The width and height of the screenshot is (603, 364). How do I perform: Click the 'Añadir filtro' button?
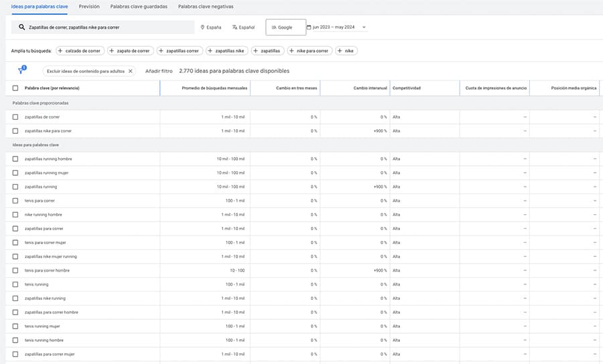click(159, 71)
